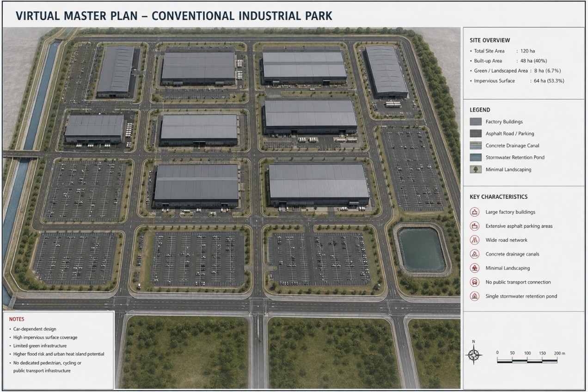Click the Wide road network icon
588x392 pixels.
(x=474, y=240)
